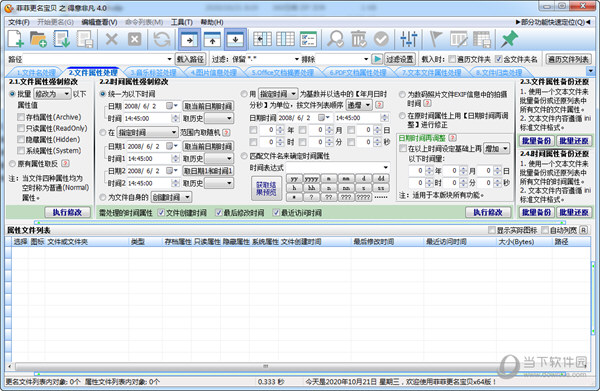Uncheck the 文件创建时间 checkbox
600x391 pixels.
click(x=161, y=213)
